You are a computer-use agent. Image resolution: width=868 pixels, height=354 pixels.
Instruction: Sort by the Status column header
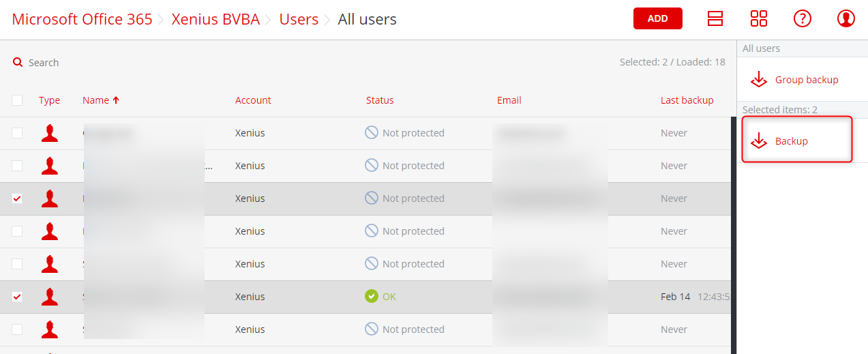(x=380, y=100)
